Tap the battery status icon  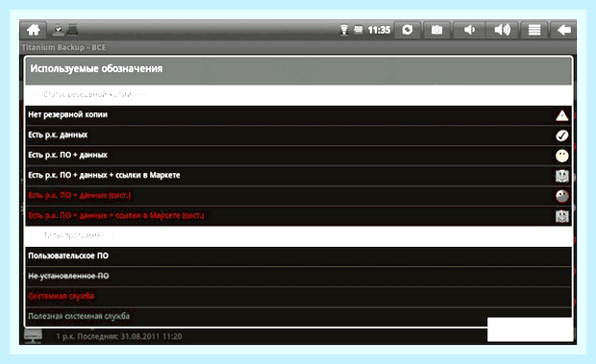pyautogui.click(x=358, y=30)
